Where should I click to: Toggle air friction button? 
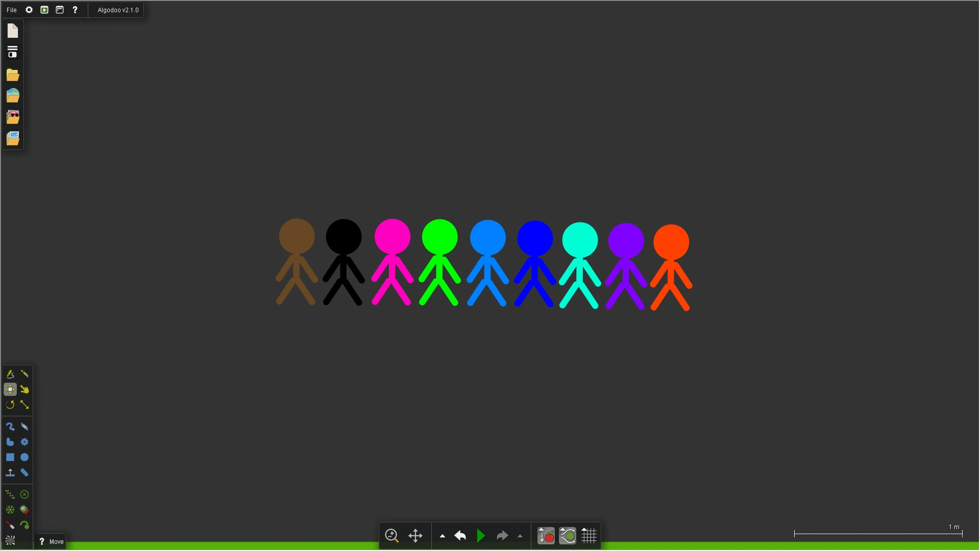pos(567,536)
